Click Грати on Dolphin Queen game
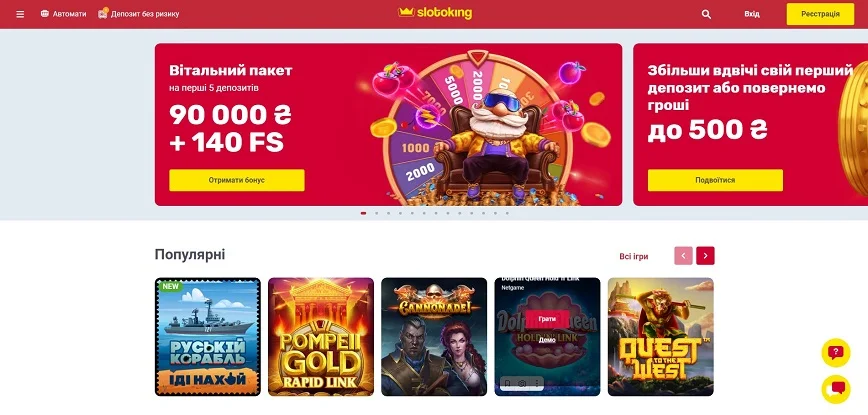 click(x=547, y=319)
